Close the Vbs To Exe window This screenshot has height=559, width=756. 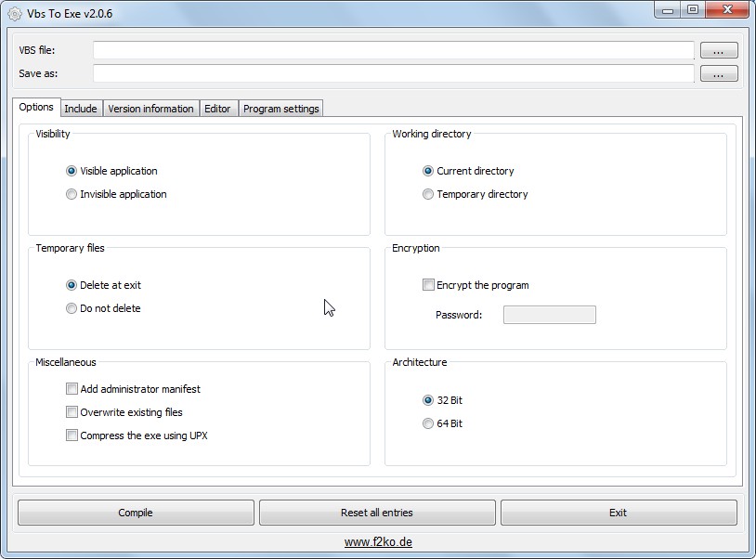click(x=727, y=10)
